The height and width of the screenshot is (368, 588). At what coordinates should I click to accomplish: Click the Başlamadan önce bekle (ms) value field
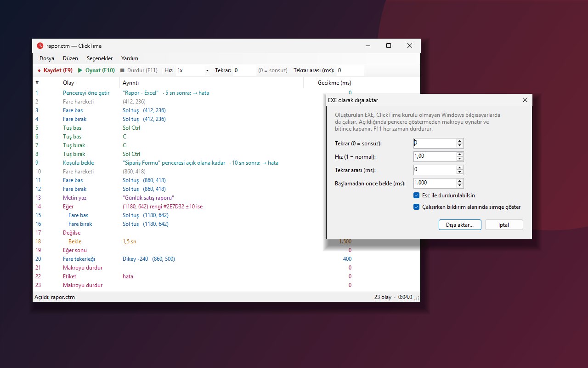pyautogui.click(x=435, y=183)
